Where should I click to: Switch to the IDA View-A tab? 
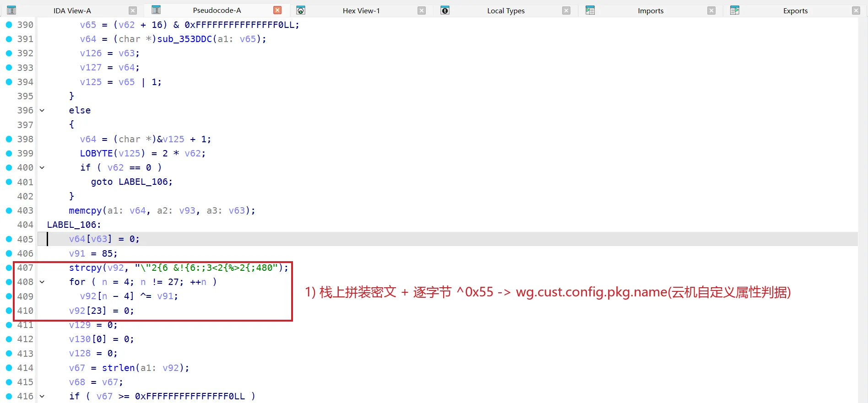(72, 11)
